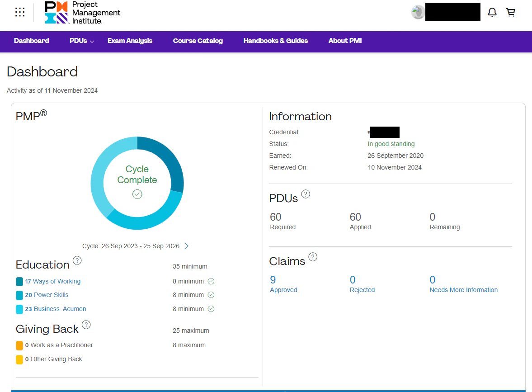The width and height of the screenshot is (532, 392).
Task: Click the '60 Required' PDUs value
Action: pyautogui.click(x=282, y=221)
